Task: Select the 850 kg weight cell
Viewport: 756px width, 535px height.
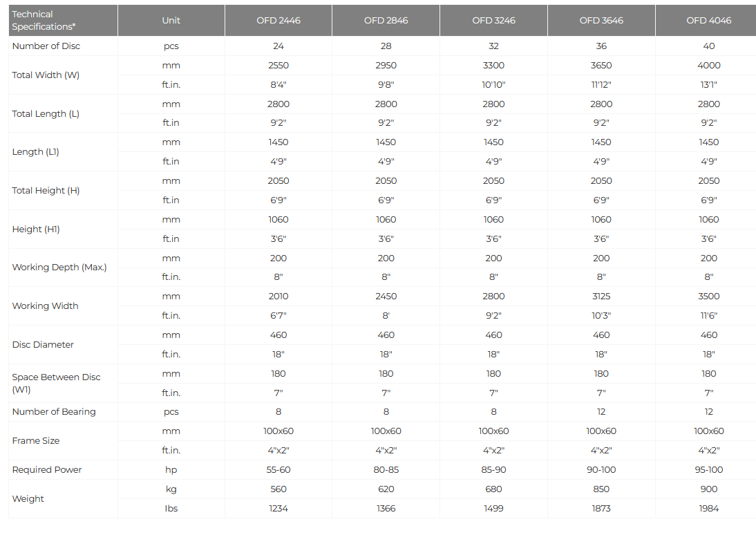Action: point(601,489)
